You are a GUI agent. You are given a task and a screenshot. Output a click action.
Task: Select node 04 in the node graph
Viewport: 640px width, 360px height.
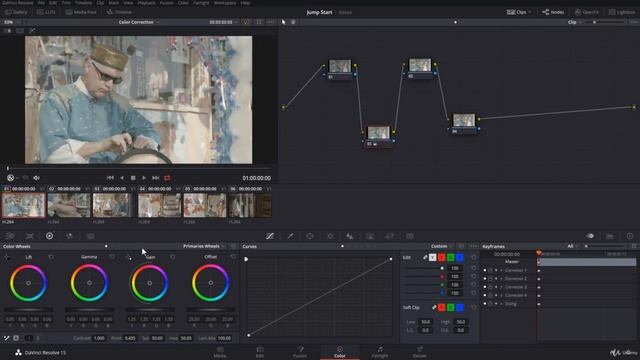click(x=464, y=124)
